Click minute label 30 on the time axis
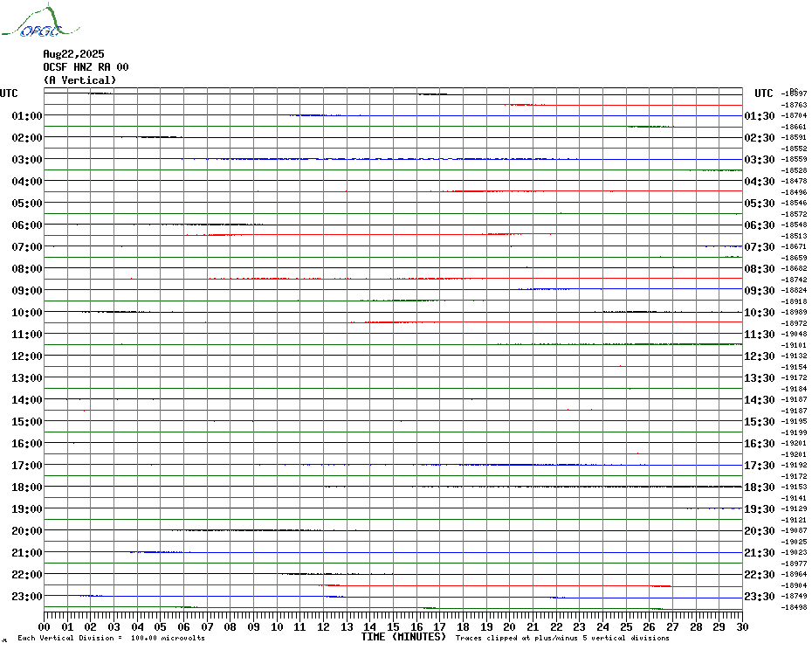 point(743,627)
